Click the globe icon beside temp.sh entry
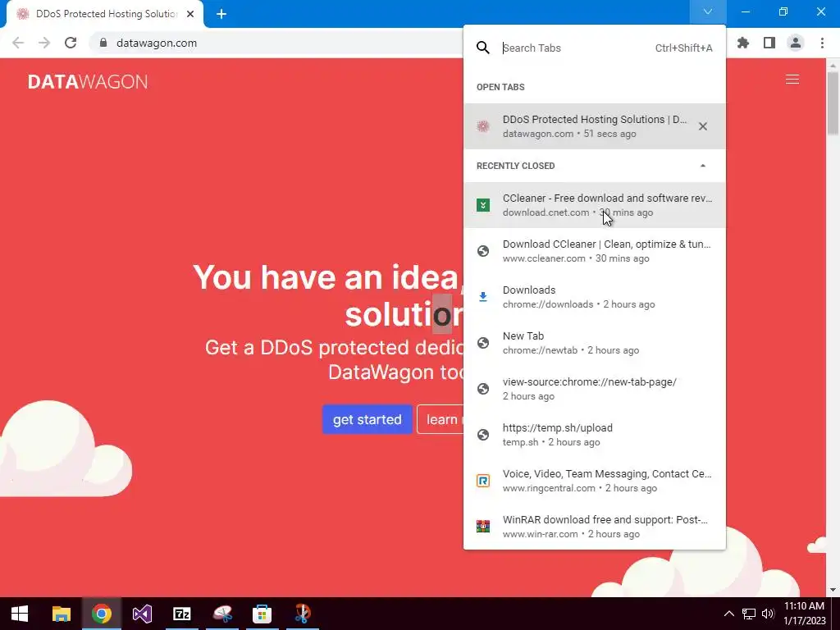This screenshot has width=840, height=630. tap(482, 435)
